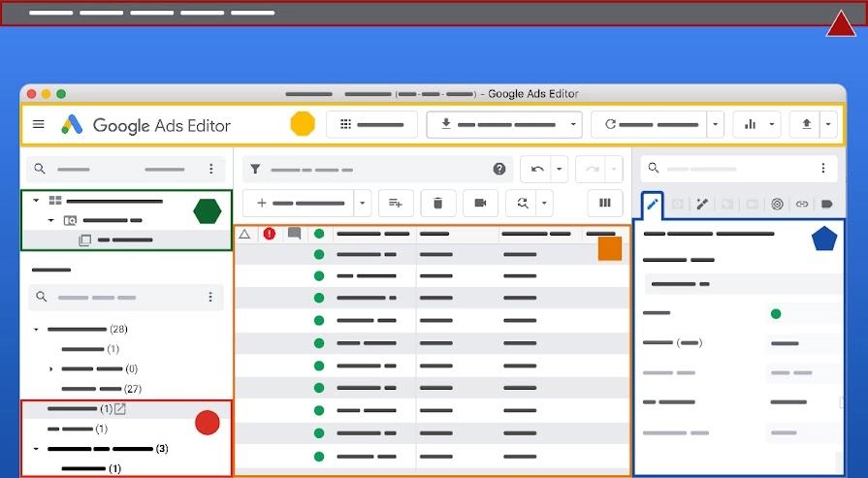The width and height of the screenshot is (868, 478).
Task: Click the undo arrow button
Action: pos(536,170)
